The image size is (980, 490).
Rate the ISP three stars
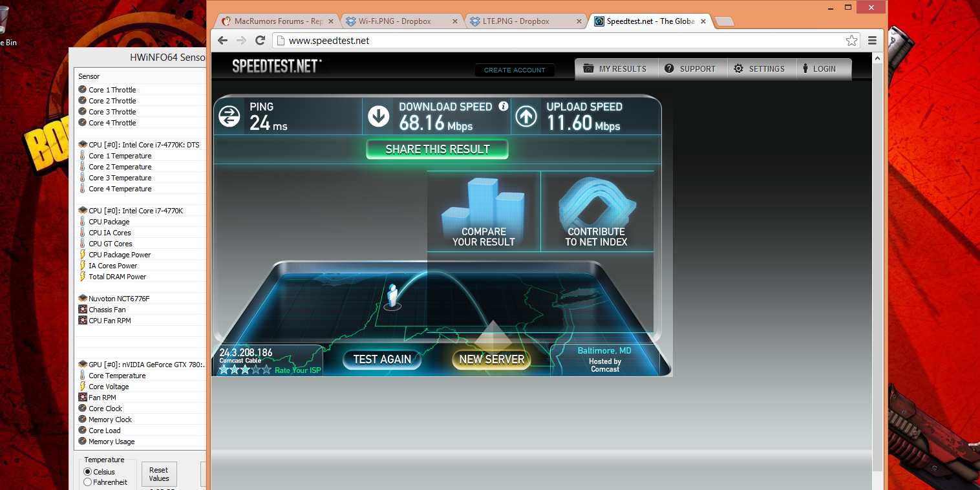pyautogui.click(x=245, y=370)
